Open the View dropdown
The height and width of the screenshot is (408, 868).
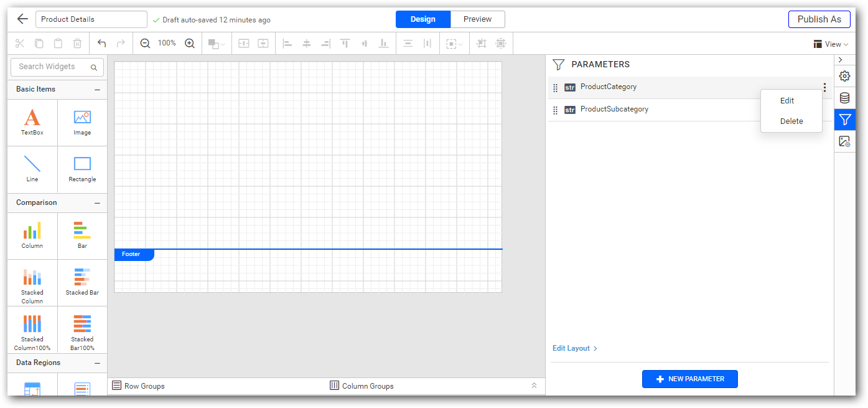click(x=831, y=44)
